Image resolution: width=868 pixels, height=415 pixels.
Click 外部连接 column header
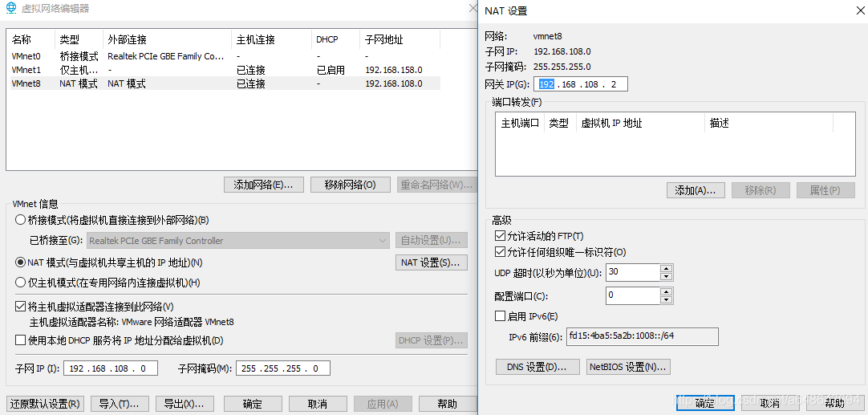point(167,40)
